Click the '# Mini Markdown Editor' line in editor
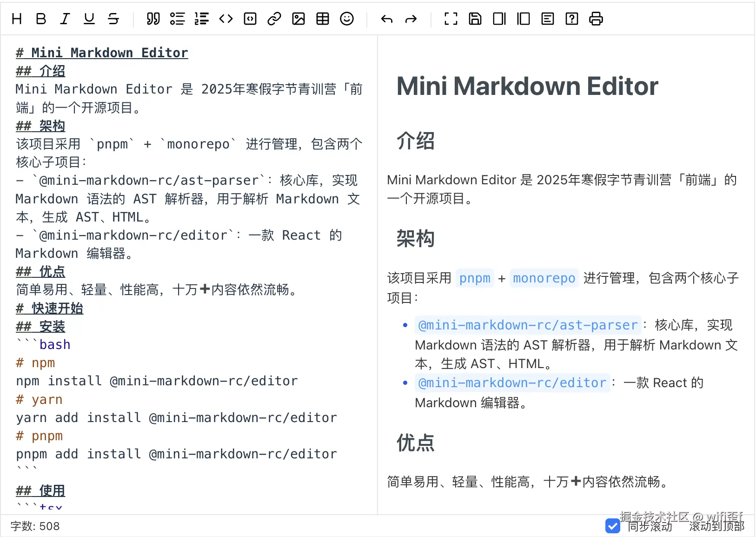This screenshot has width=756, height=537. [x=102, y=53]
